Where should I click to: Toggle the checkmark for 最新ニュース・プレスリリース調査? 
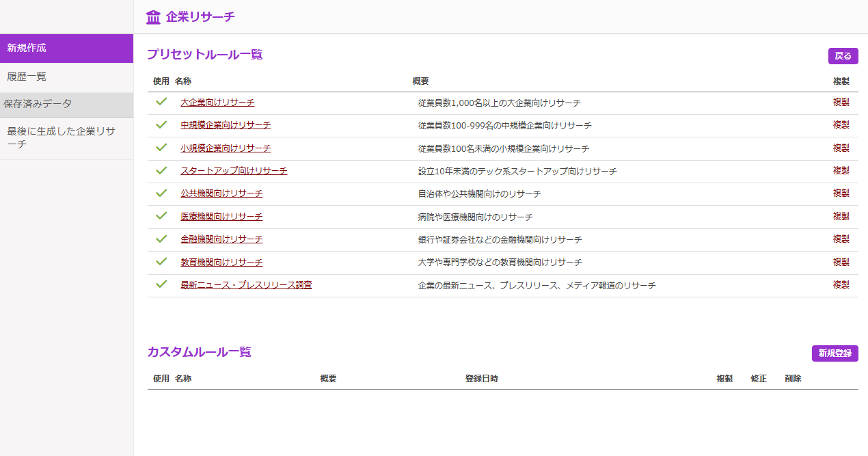point(161,284)
